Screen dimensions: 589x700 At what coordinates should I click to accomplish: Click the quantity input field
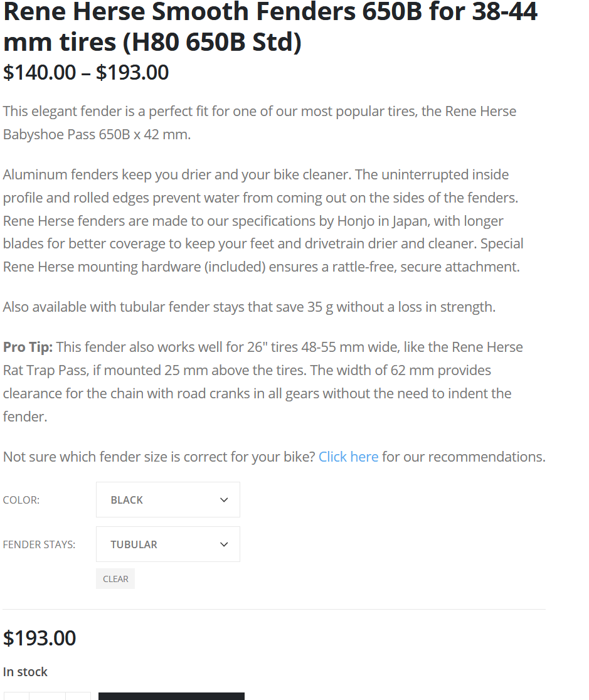(x=47, y=696)
